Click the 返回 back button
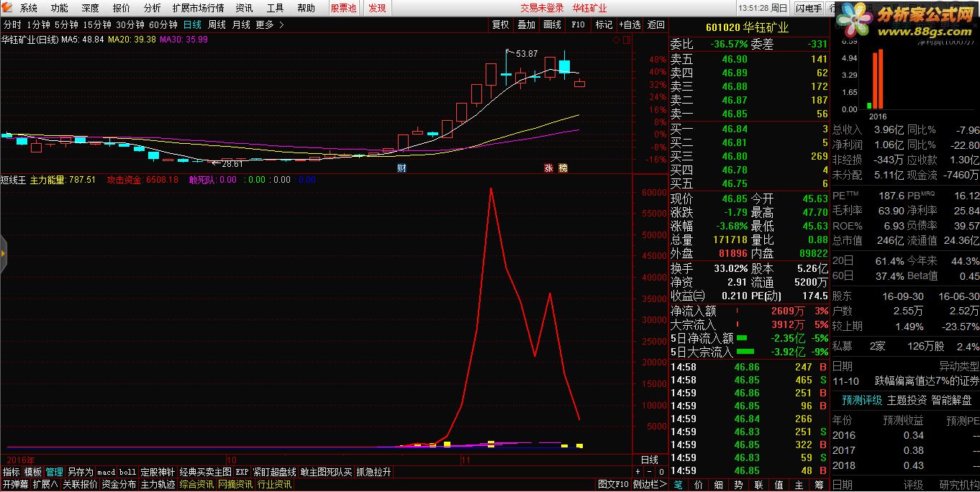The image size is (980, 492). [x=655, y=24]
